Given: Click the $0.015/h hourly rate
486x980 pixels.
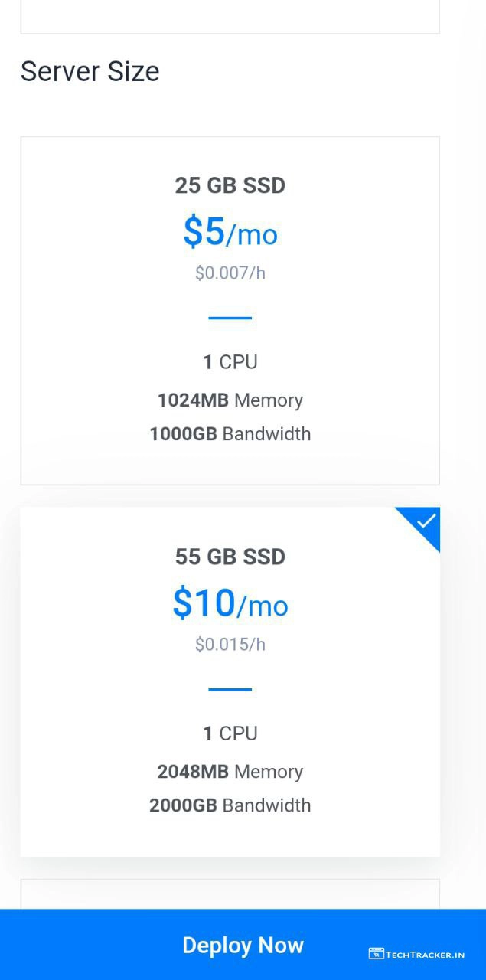Looking at the screenshot, I should tap(230, 644).
